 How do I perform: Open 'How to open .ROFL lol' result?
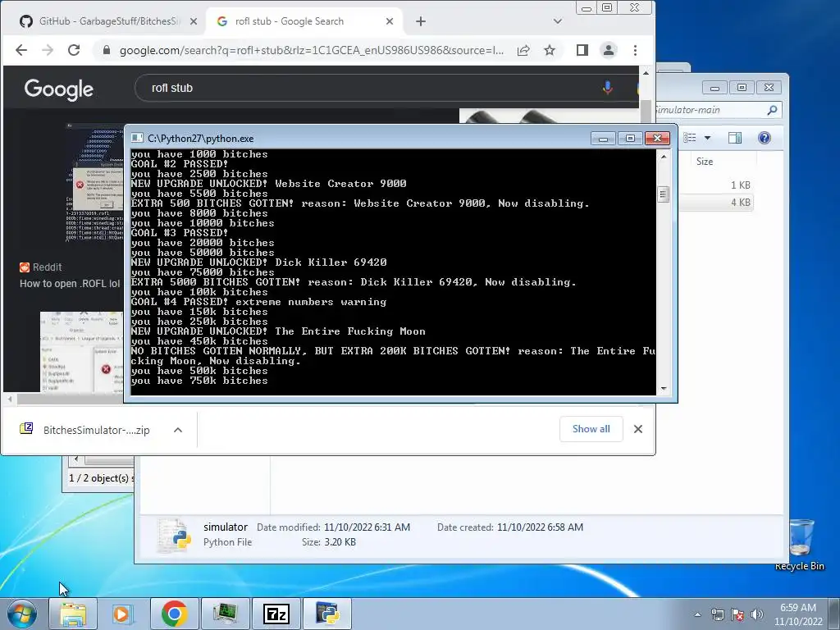(70, 283)
